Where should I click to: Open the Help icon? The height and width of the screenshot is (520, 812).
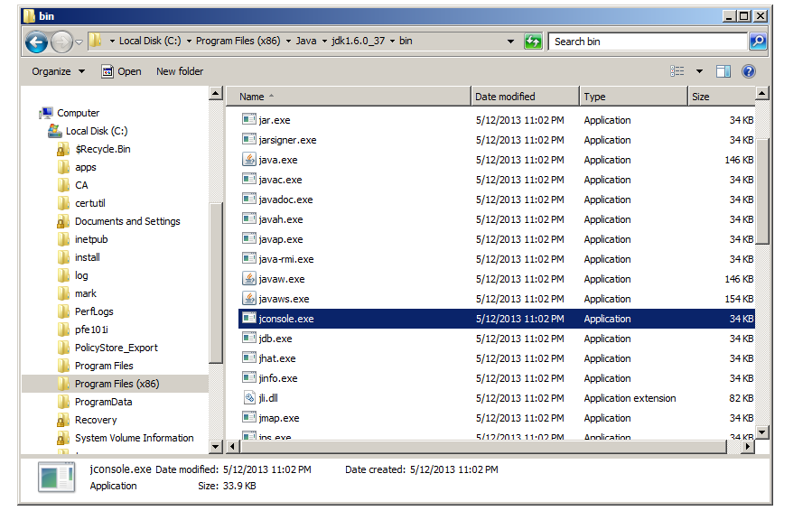pos(748,71)
